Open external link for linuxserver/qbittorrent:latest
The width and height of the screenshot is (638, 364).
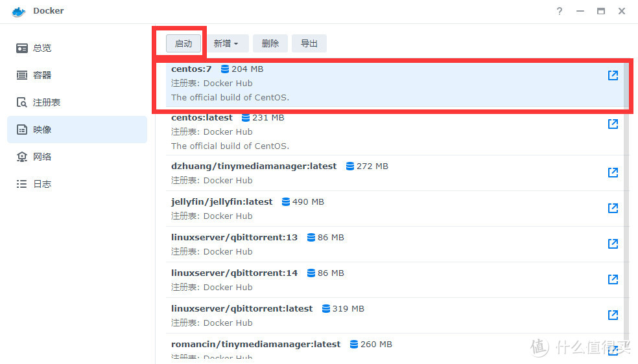click(613, 315)
